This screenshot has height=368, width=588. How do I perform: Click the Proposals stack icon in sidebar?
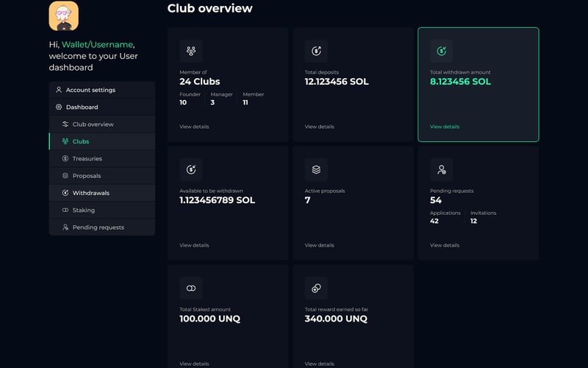pyautogui.click(x=65, y=176)
